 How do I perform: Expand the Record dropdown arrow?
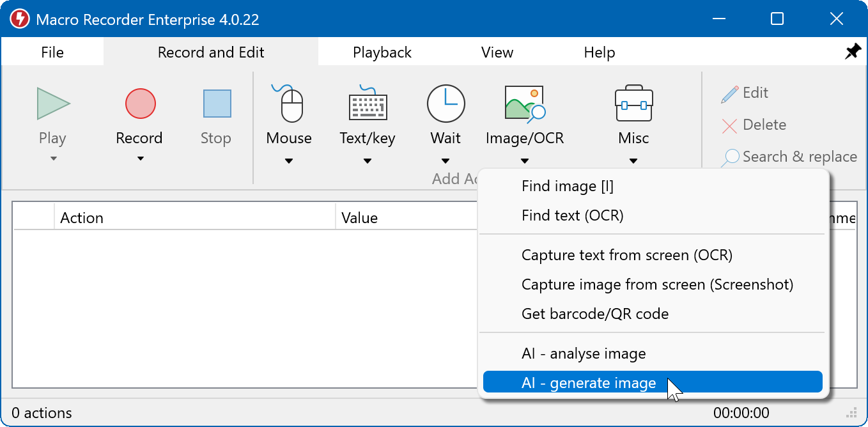click(x=141, y=159)
